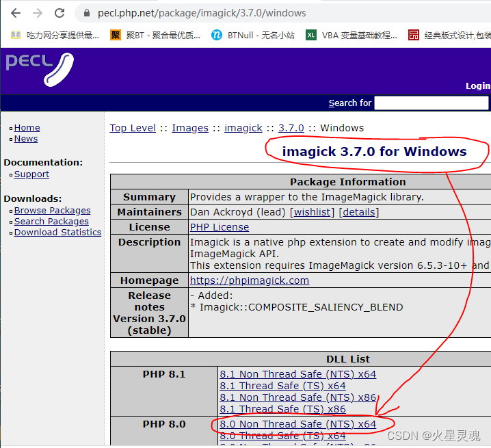
Task: Click the Login link
Action: (478, 86)
